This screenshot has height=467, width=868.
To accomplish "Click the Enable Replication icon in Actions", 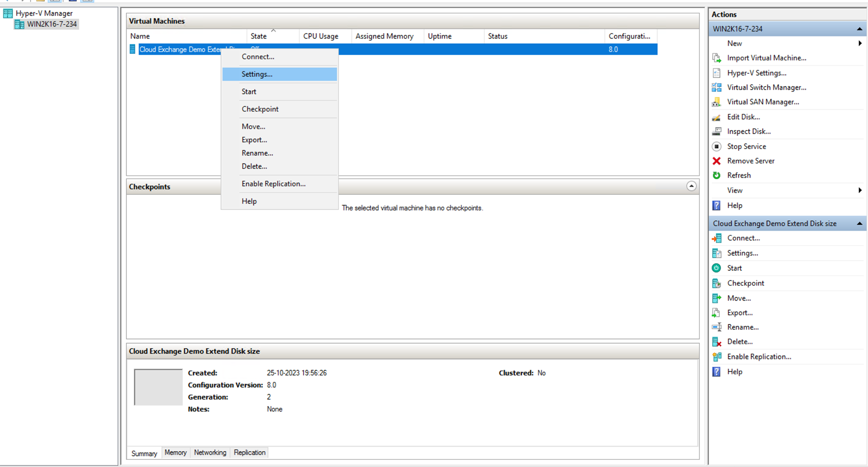I will click(x=717, y=357).
